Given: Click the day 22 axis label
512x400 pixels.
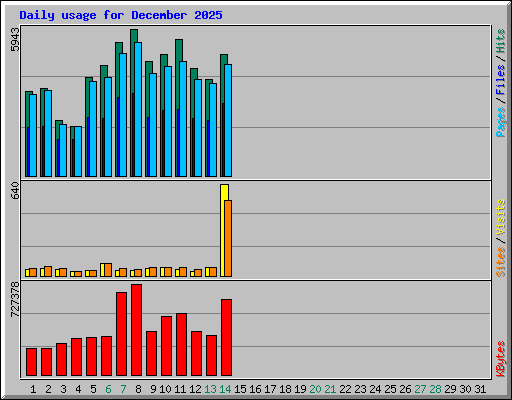Looking at the screenshot, I should click(x=345, y=389).
